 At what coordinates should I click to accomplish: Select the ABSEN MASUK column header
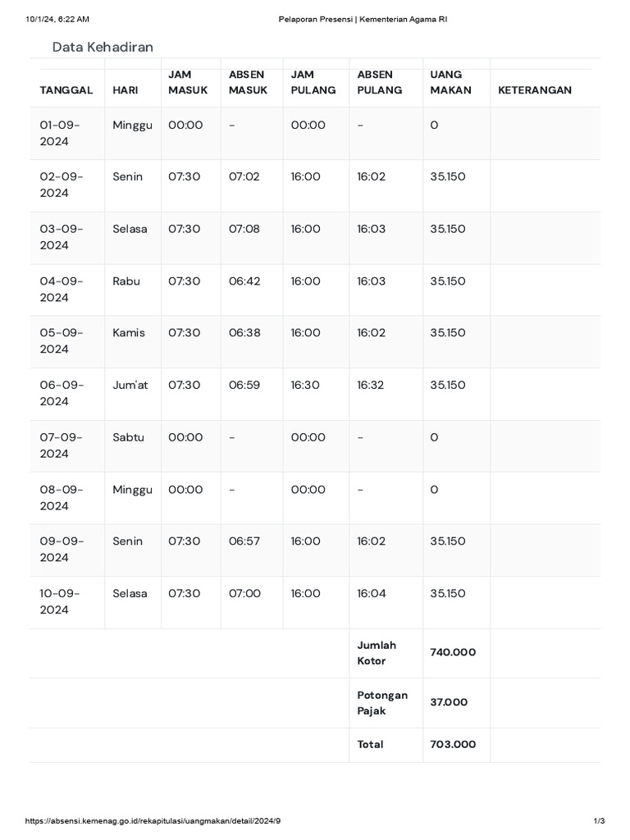click(x=248, y=82)
